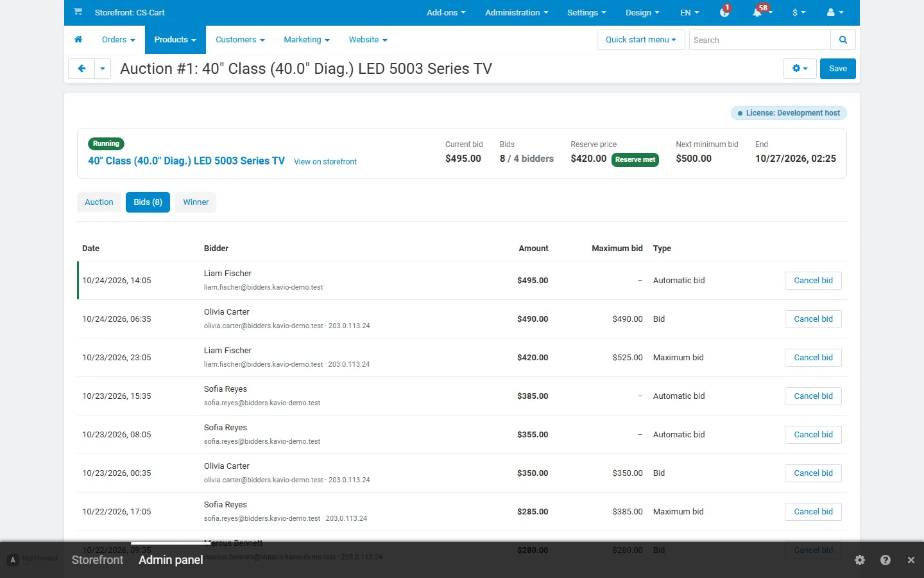The image size is (924, 578).
Task: Select the Bids (8) tab
Action: point(148,202)
